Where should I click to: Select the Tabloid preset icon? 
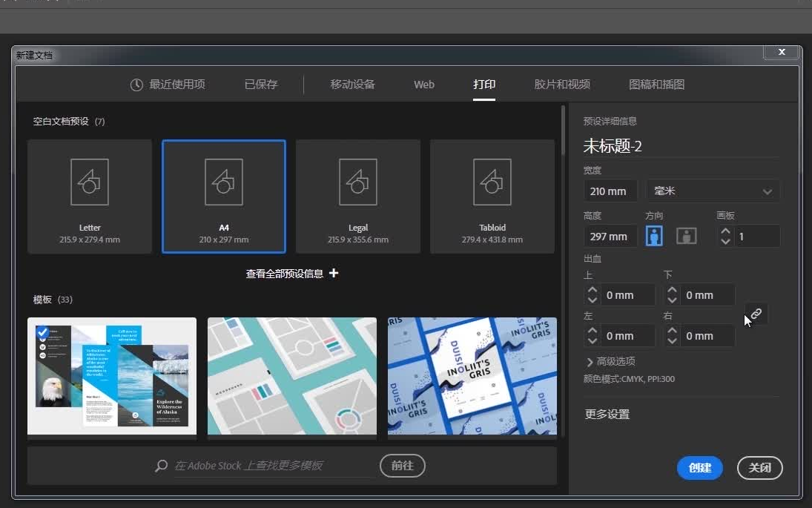[x=492, y=182]
